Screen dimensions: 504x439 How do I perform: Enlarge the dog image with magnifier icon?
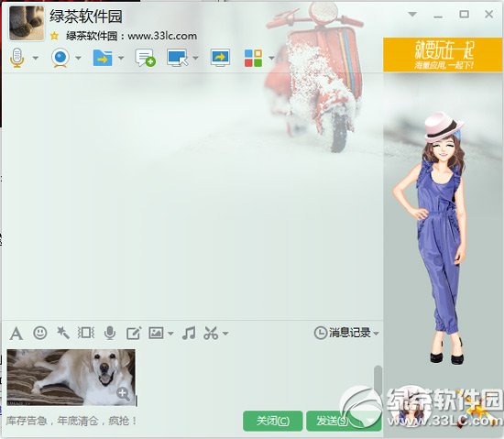[123, 393]
